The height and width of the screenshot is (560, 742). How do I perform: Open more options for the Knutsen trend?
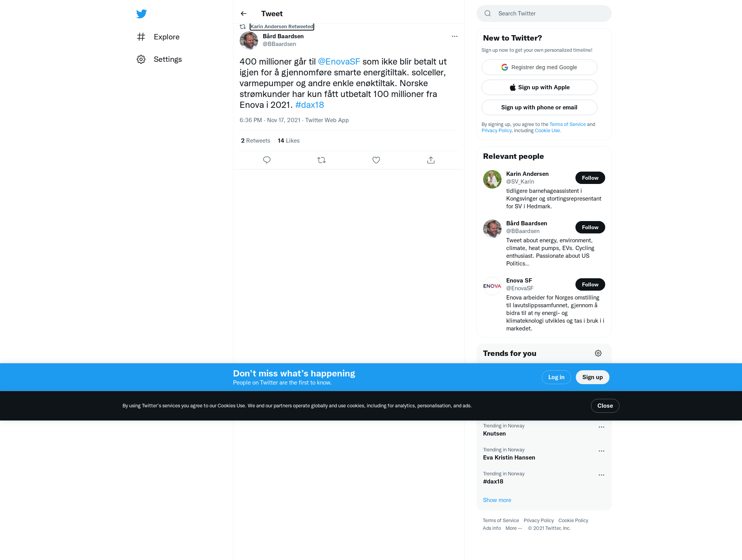601,427
